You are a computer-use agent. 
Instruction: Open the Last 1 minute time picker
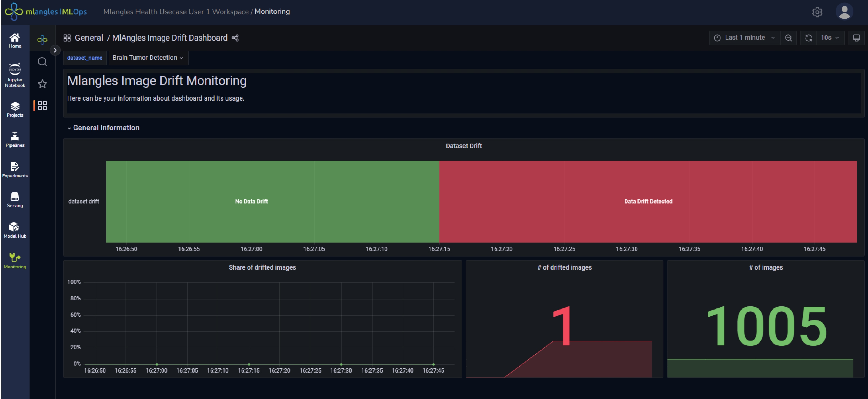(x=745, y=38)
